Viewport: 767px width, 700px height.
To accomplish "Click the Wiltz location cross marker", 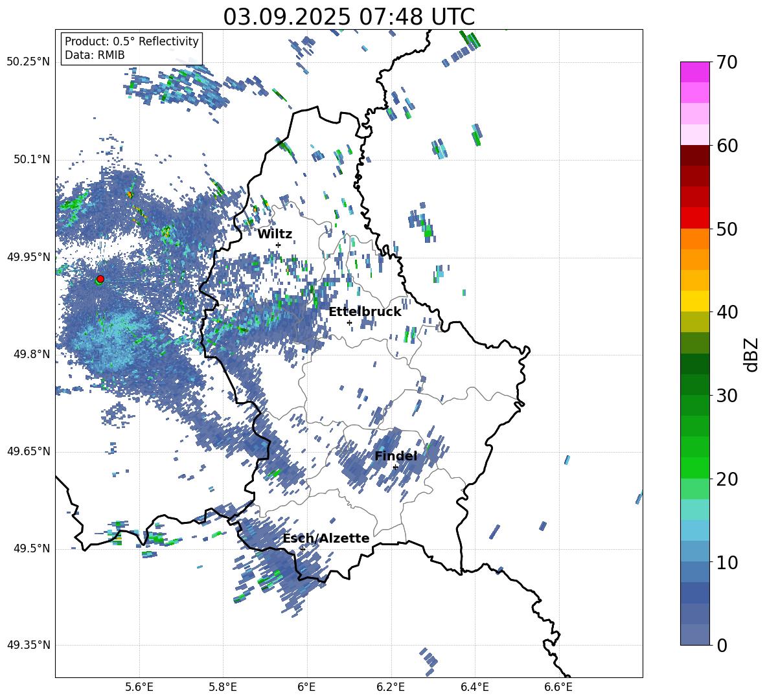I will pyautogui.click(x=279, y=245).
